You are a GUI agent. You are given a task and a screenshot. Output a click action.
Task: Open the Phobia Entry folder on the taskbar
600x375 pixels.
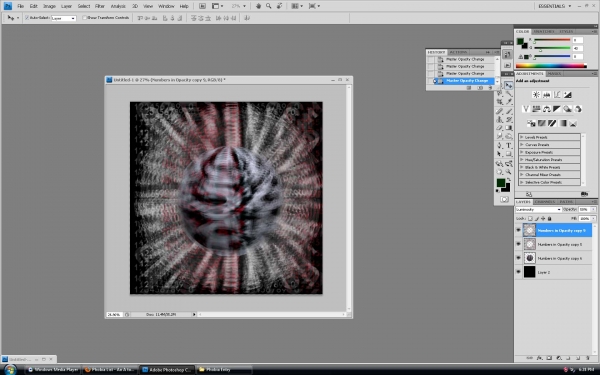coord(224,370)
